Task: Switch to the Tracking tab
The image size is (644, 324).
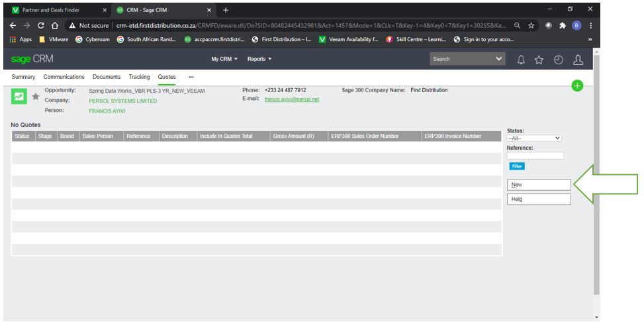Action: pos(139,77)
